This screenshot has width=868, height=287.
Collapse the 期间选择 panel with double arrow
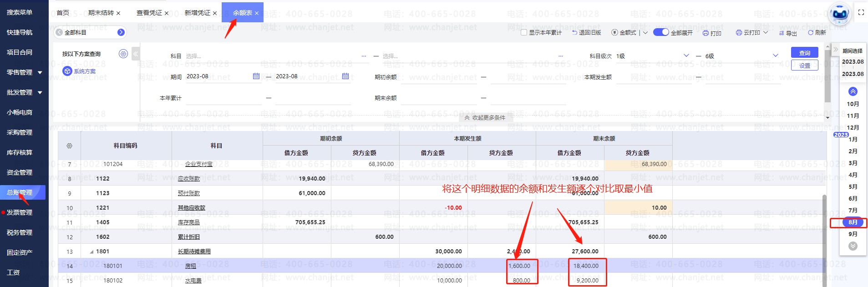click(x=836, y=49)
